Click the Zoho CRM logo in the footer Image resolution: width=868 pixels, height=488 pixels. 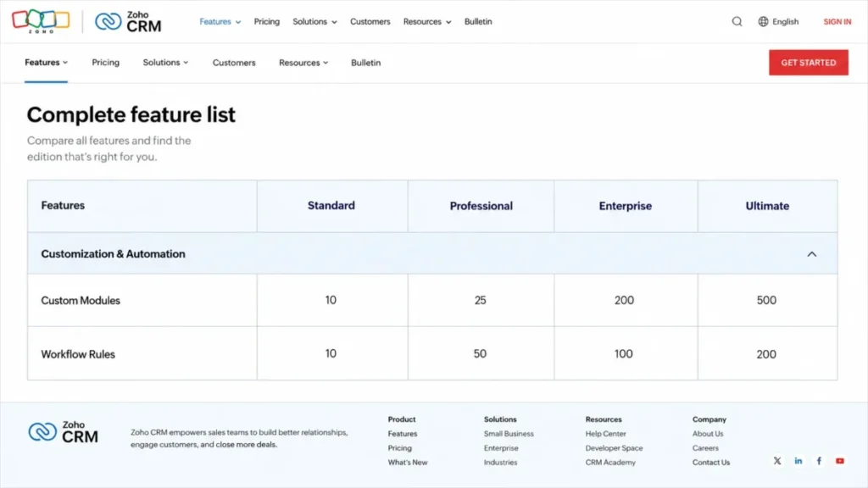[63, 432]
